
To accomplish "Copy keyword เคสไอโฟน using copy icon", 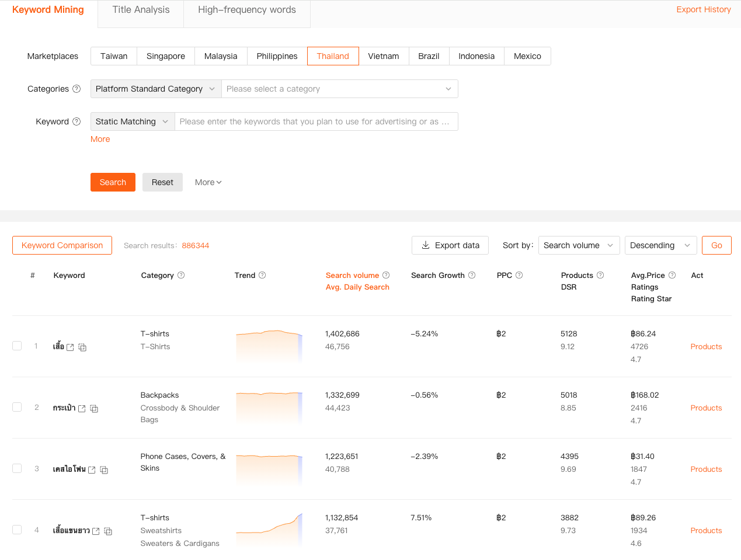I will (104, 470).
